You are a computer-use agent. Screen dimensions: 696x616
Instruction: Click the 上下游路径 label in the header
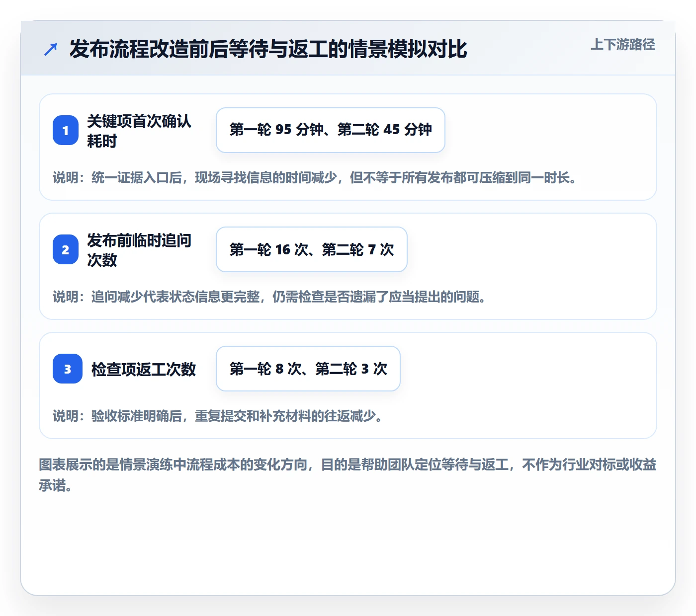coord(623,45)
